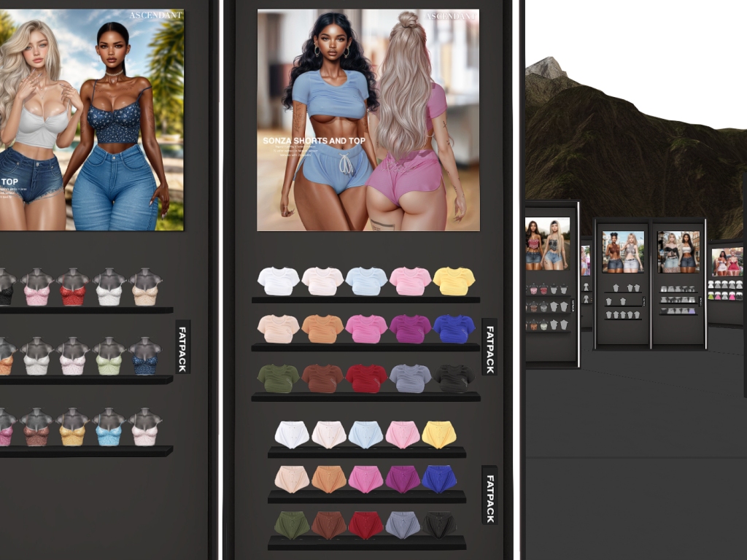The width and height of the screenshot is (747, 560).
Task: Click the FATPACK sign beside bustier tops
Action: pyautogui.click(x=182, y=346)
